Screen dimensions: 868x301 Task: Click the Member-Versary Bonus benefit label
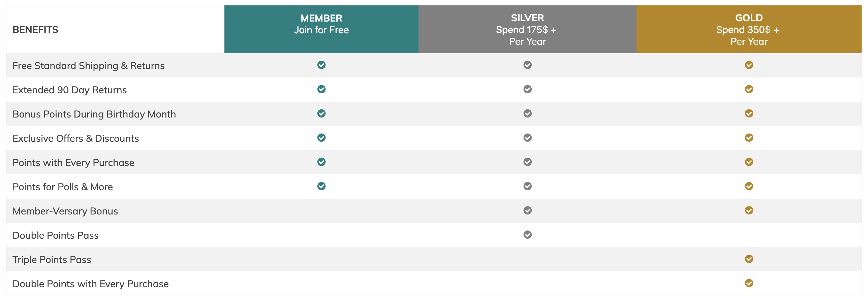pos(65,211)
